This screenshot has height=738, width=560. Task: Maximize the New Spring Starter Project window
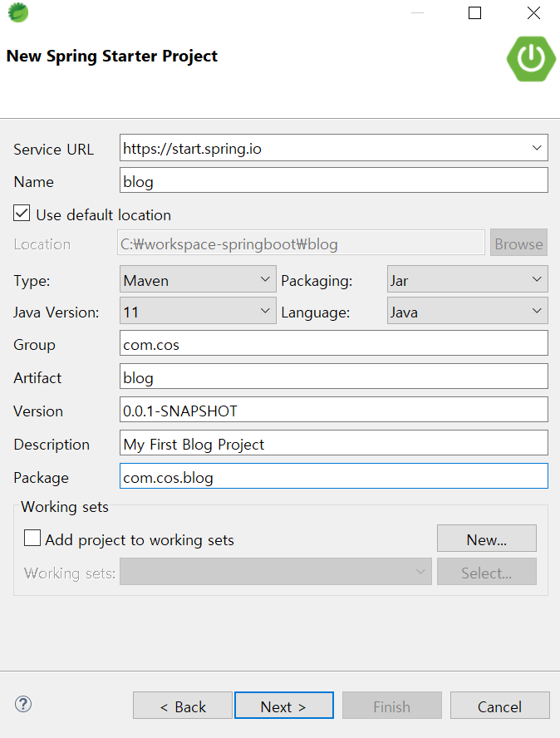pyautogui.click(x=474, y=12)
